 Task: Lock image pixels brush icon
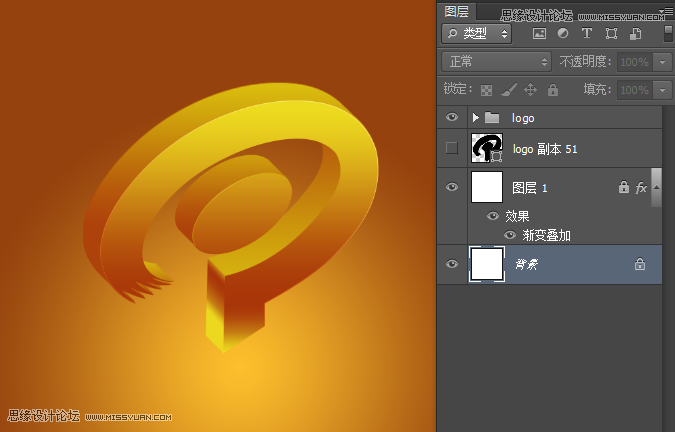point(508,89)
